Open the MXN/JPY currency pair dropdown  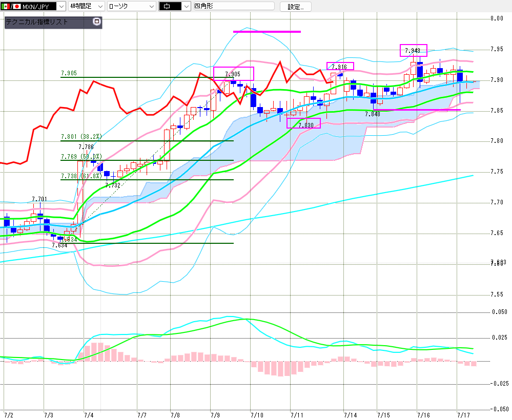[x=33, y=6]
